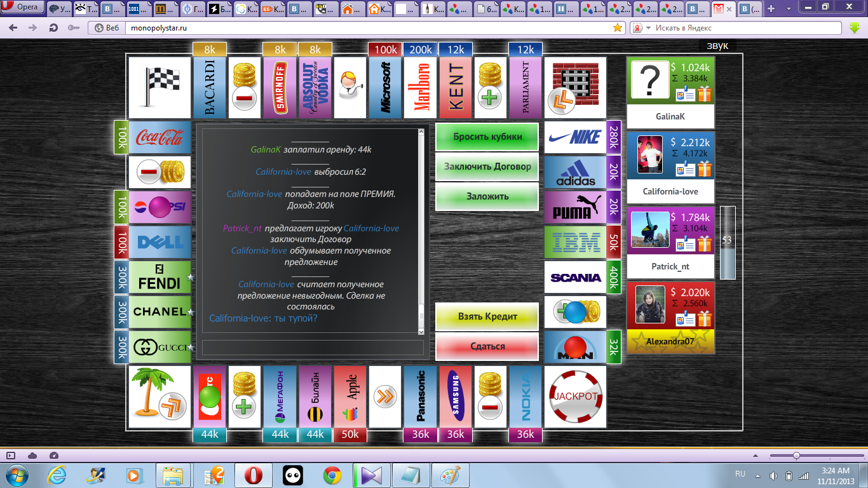The height and width of the screenshot is (488, 868).
Task: Click the chance cell with person icon
Action: tap(349, 88)
